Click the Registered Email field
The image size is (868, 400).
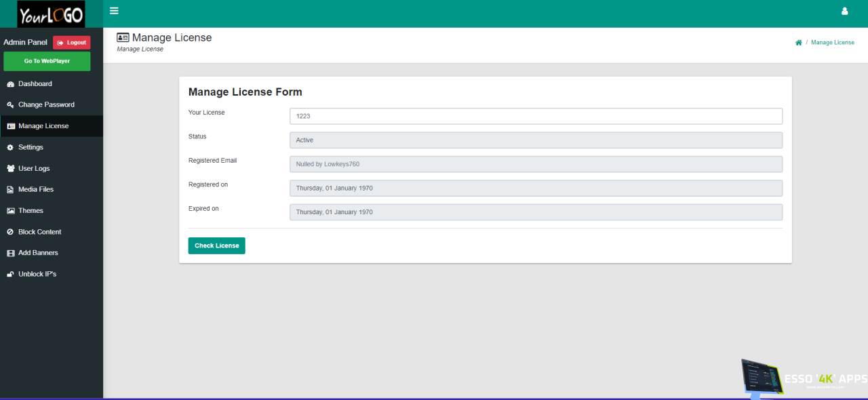click(x=536, y=164)
